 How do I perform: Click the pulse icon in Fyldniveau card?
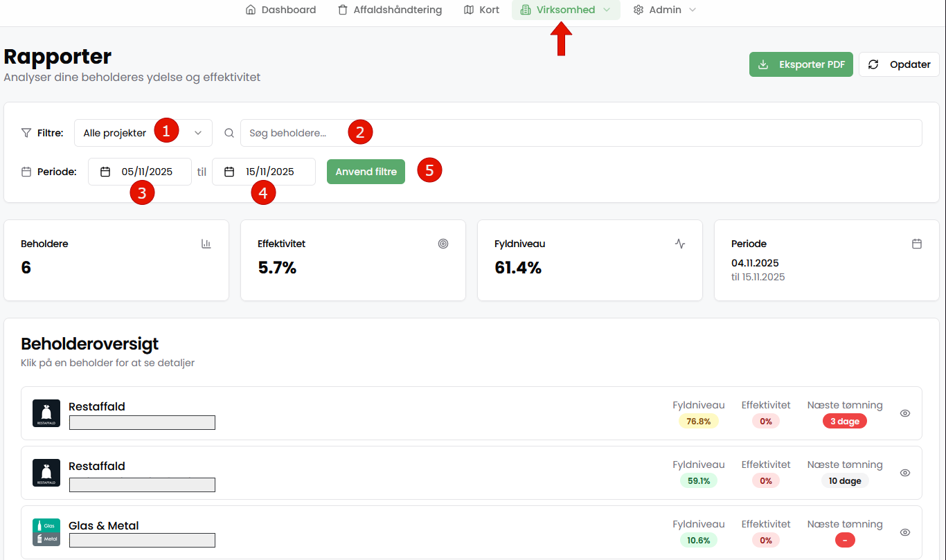coord(680,244)
